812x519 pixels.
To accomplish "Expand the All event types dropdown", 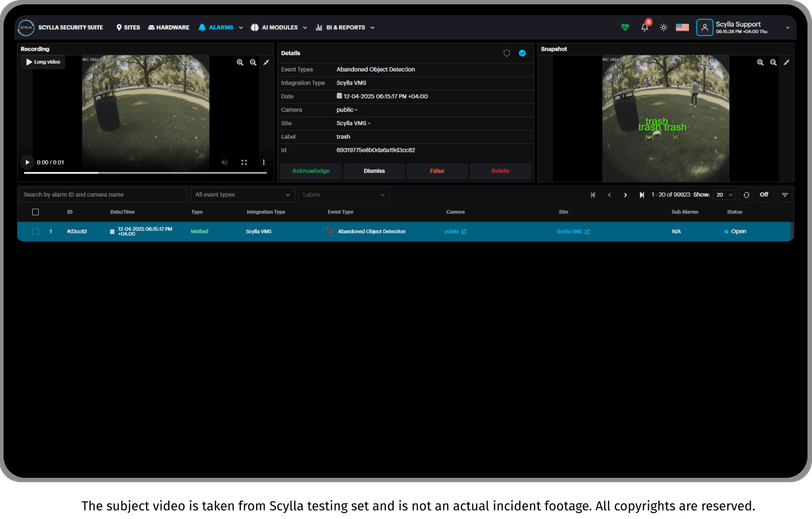I will (242, 195).
